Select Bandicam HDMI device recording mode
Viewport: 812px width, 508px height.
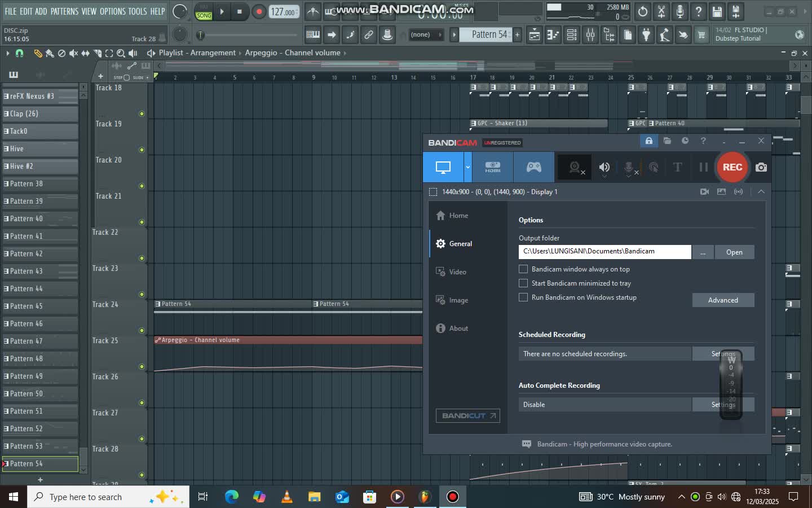coord(492,167)
